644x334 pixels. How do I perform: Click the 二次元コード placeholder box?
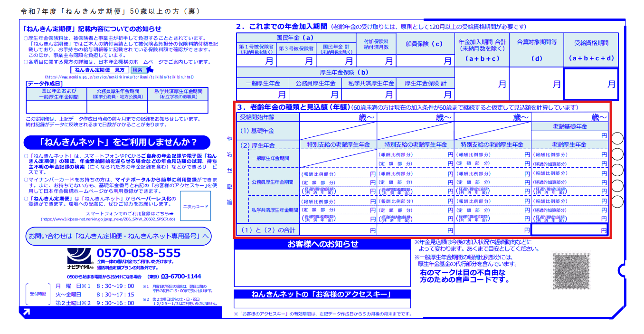195,206
